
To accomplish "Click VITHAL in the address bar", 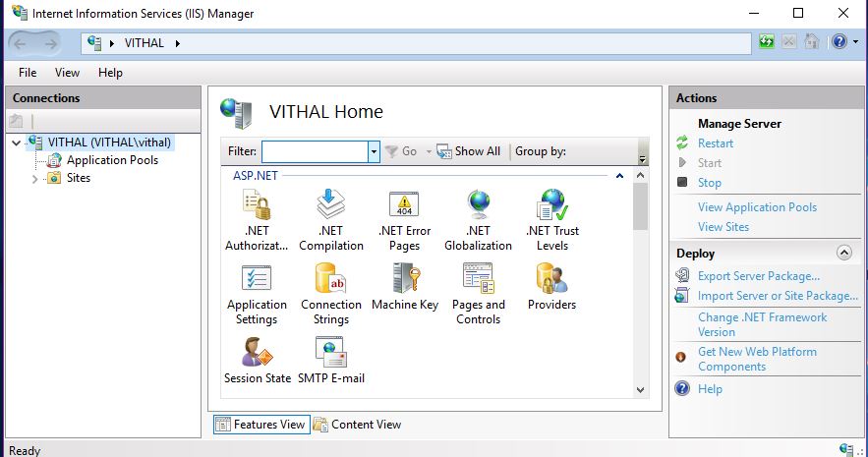I will pyautogui.click(x=144, y=43).
